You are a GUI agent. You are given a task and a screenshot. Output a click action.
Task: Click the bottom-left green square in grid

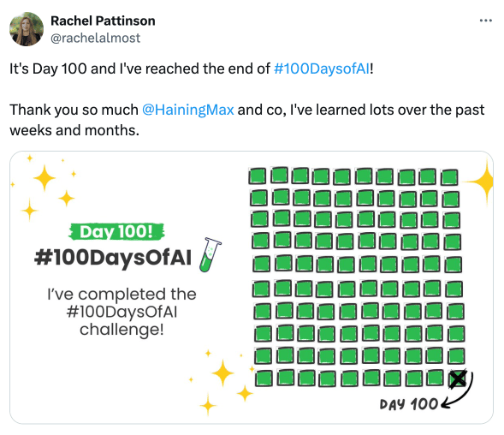pyautogui.click(x=264, y=378)
